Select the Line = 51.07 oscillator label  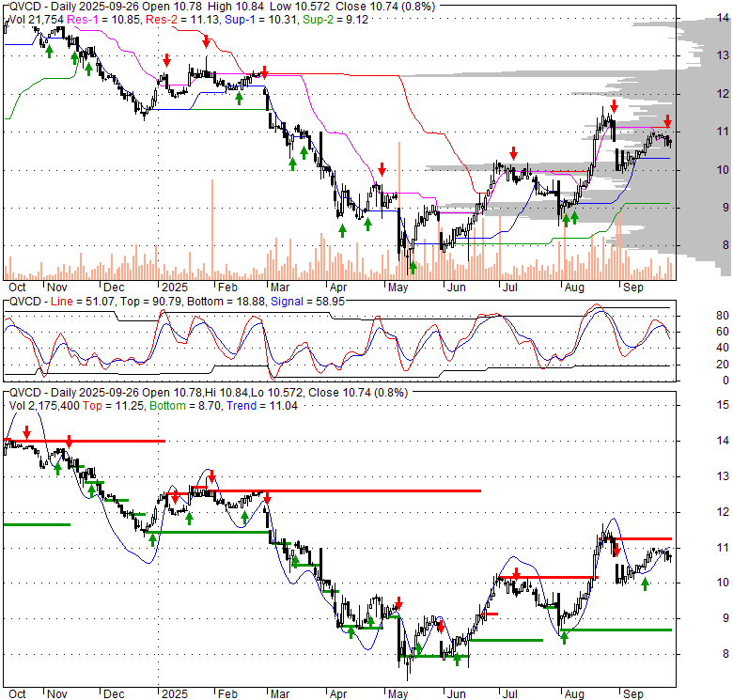click(x=83, y=302)
